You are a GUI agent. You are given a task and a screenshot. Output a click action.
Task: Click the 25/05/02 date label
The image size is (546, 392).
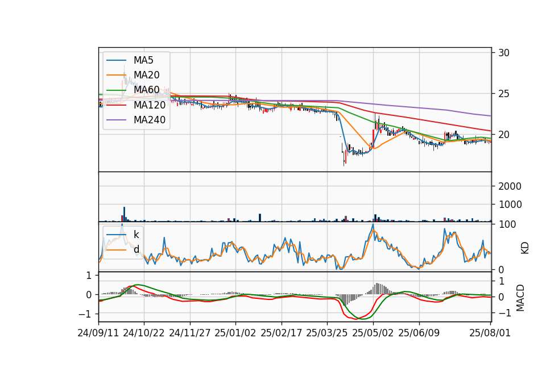[x=373, y=333]
